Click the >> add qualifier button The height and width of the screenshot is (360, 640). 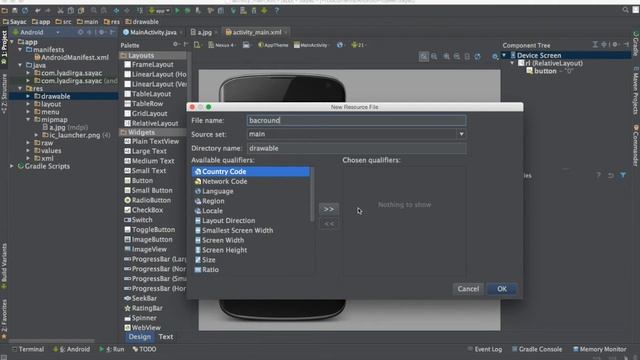329,209
